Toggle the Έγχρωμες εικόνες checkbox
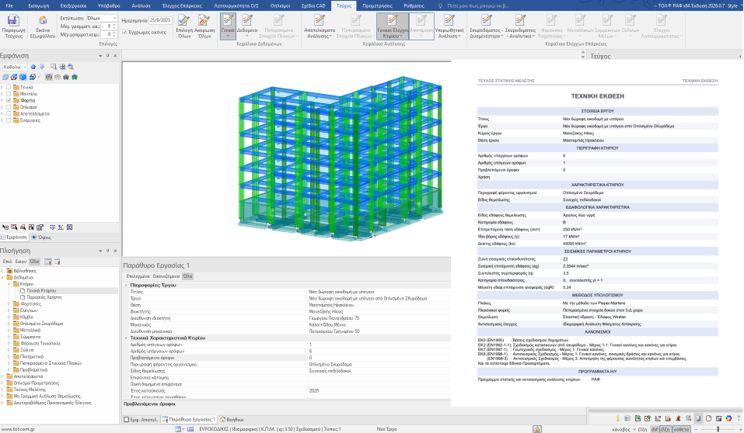Viewport: 744px width, 433px height. click(x=125, y=32)
